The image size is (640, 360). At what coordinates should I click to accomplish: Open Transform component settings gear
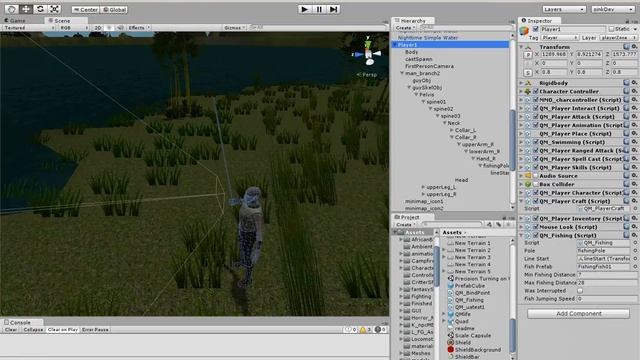point(634,47)
